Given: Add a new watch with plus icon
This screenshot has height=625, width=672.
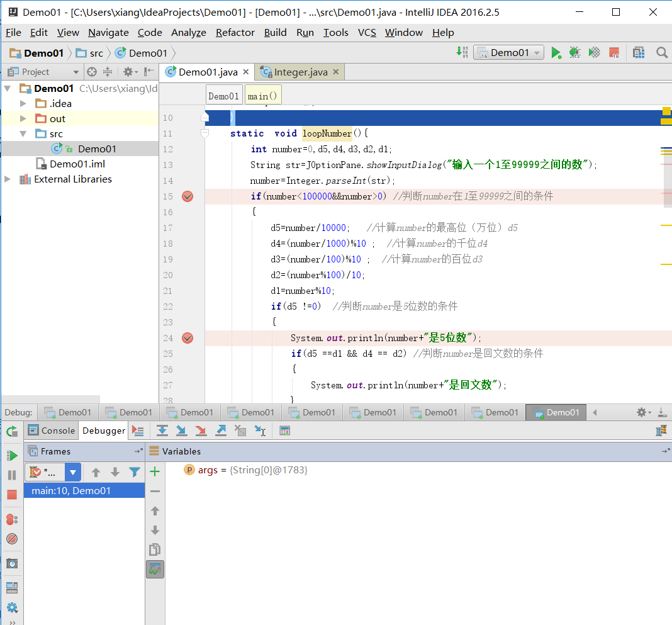Looking at the screenshot, I should [x=155, y=472].
